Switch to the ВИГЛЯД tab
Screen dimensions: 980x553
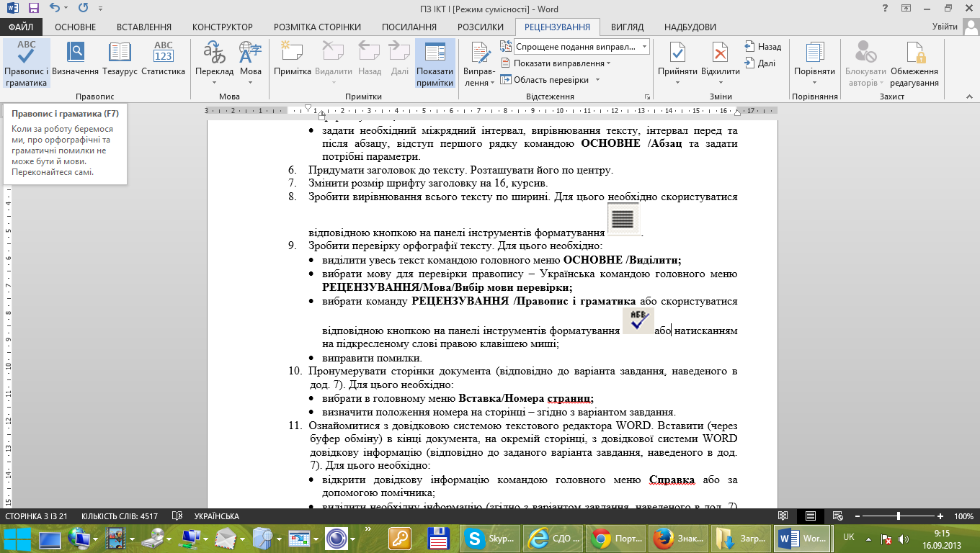[x=627, y=27]
